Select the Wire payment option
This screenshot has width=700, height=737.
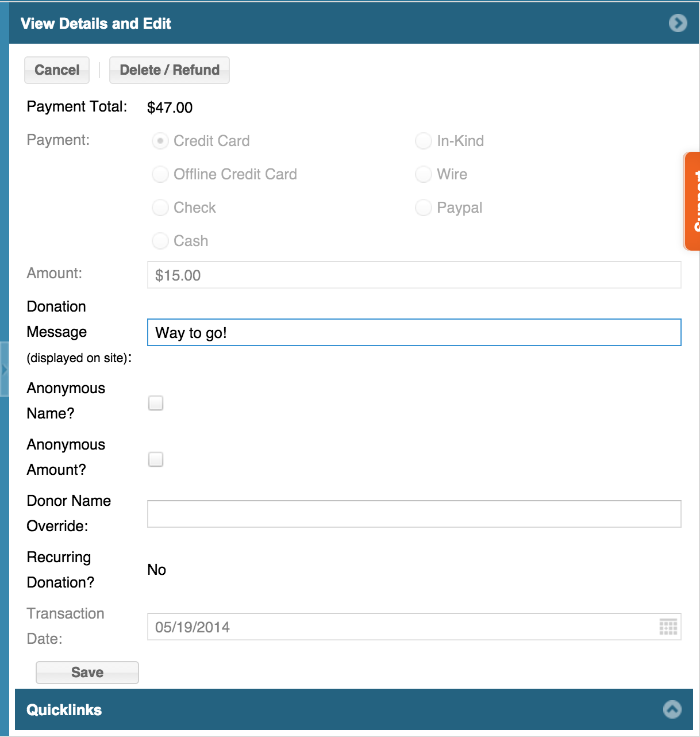pyautogui.click(x=423, y=174)
